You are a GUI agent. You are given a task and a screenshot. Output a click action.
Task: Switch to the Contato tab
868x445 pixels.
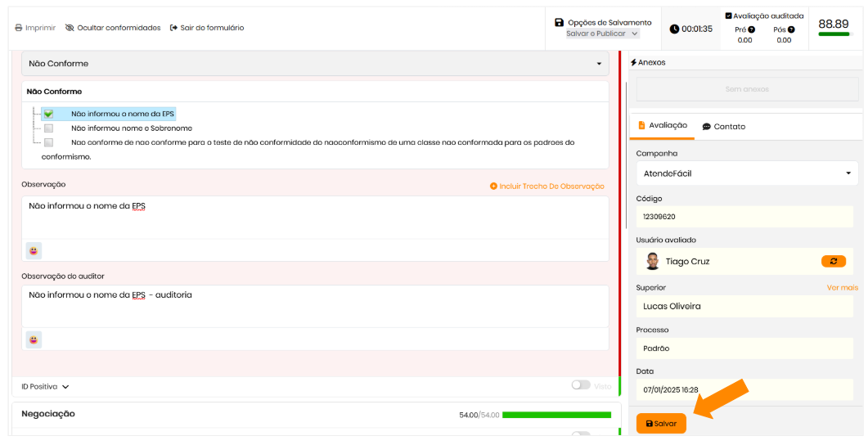tap(723, 127)
